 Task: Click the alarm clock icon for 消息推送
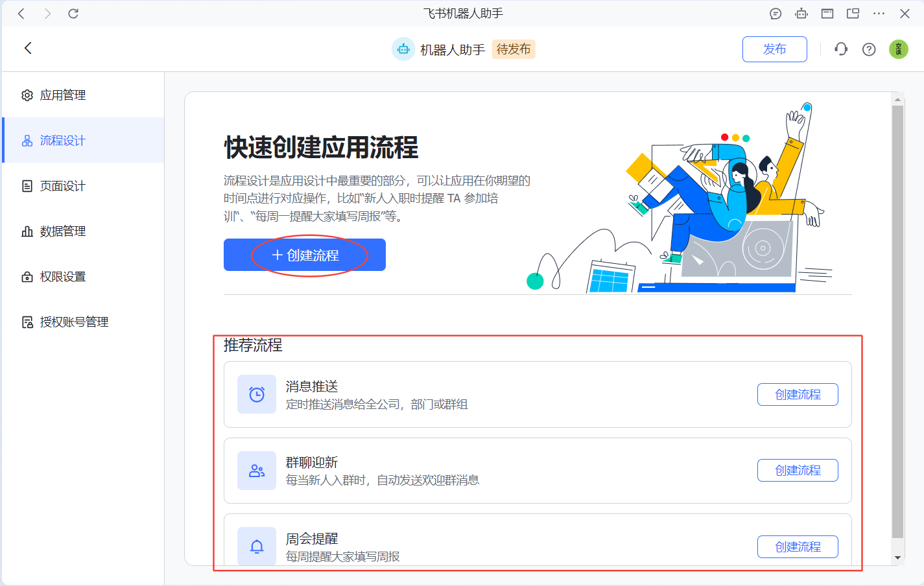tap(257, 394)
